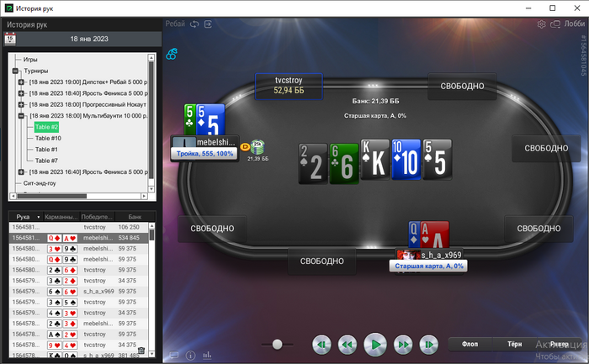Image resolution: width=589 pixels, height=364 pixels.
Task: Click the trash bin delete icon
Action: [141, 351]
